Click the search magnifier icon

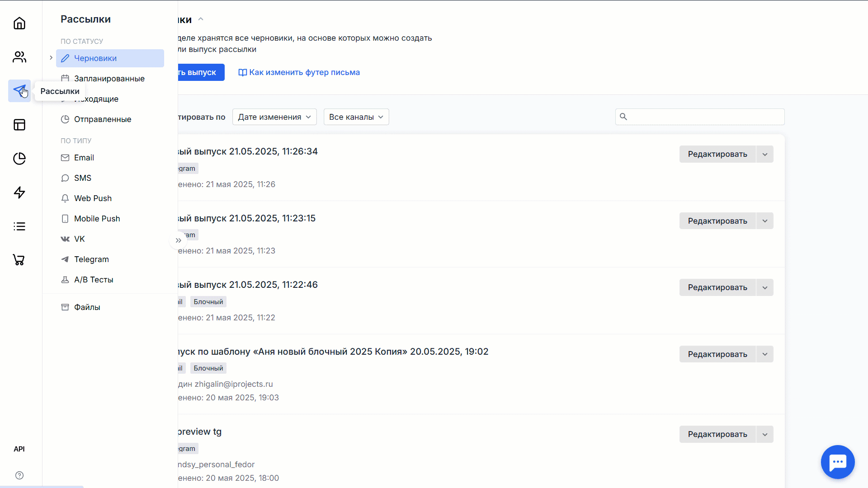[x=623, y=117]
